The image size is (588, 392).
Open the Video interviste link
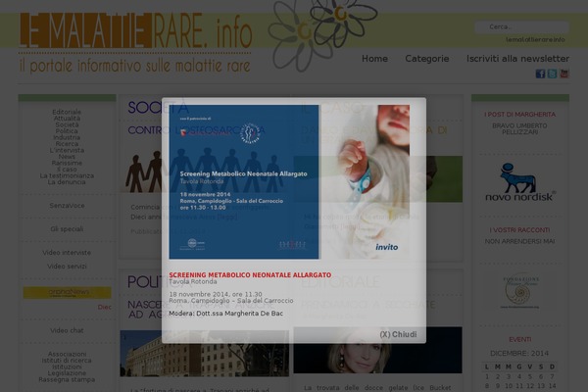(67, 253)
